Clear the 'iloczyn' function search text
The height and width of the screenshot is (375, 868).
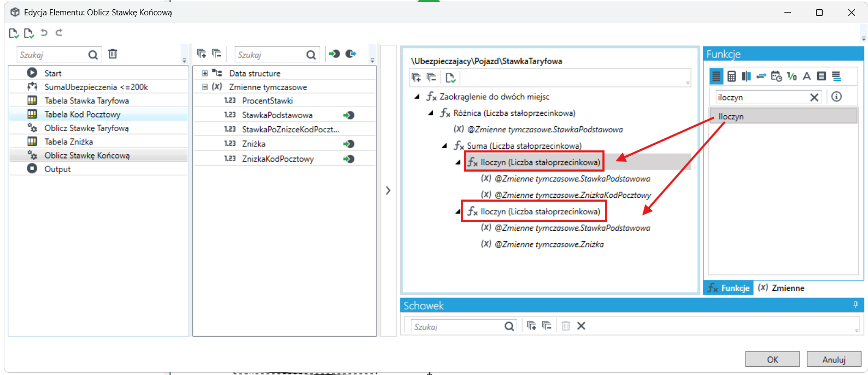tap(814, 97)
